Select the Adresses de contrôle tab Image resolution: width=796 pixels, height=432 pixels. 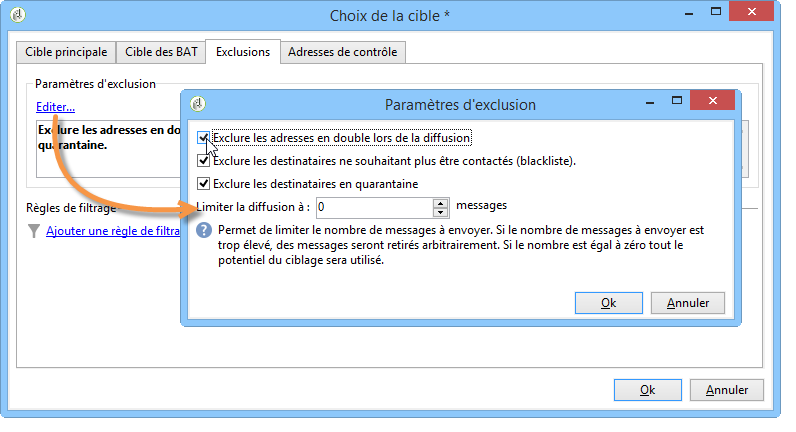pyautogui.click(x=343, y=52)
